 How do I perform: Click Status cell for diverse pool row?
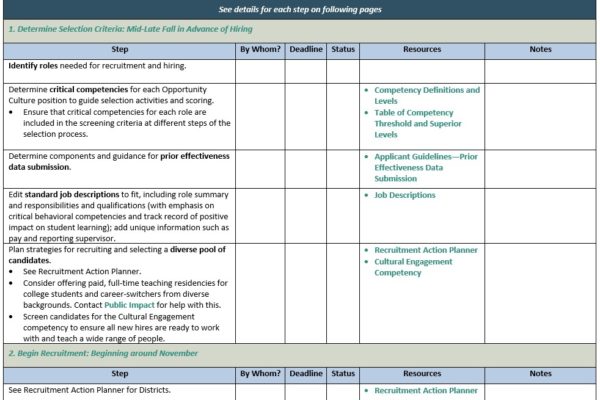click(343, 293)
